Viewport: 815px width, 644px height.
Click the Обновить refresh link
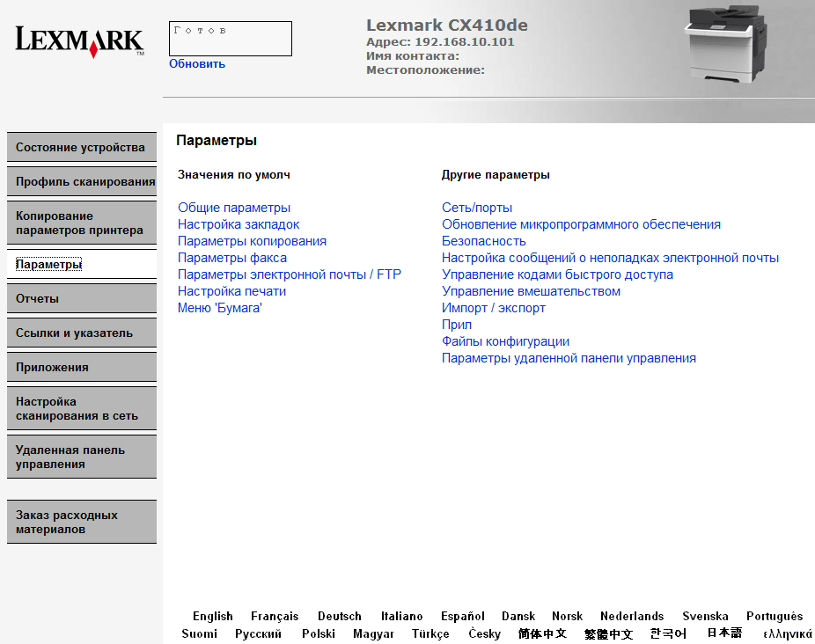(x=197, y=64)
